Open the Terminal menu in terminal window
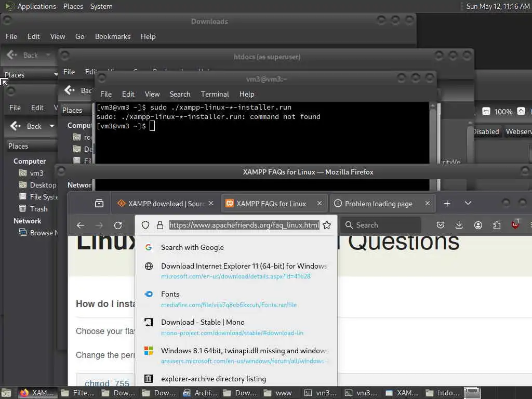The image size is (532, 399). coord(215,95)
